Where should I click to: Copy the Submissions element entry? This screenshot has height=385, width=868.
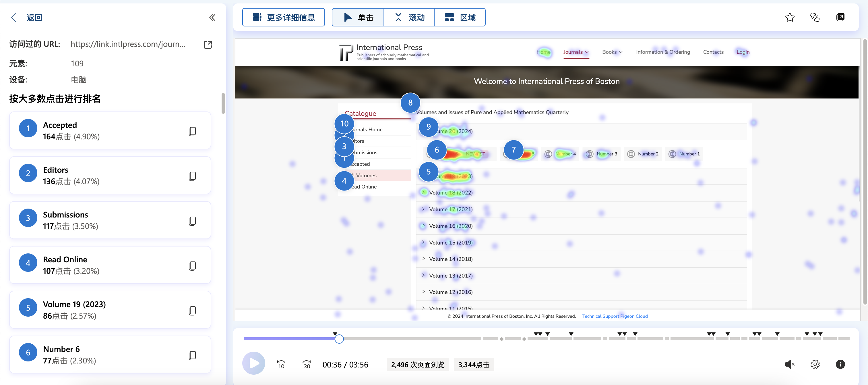(x=192, y=221)
